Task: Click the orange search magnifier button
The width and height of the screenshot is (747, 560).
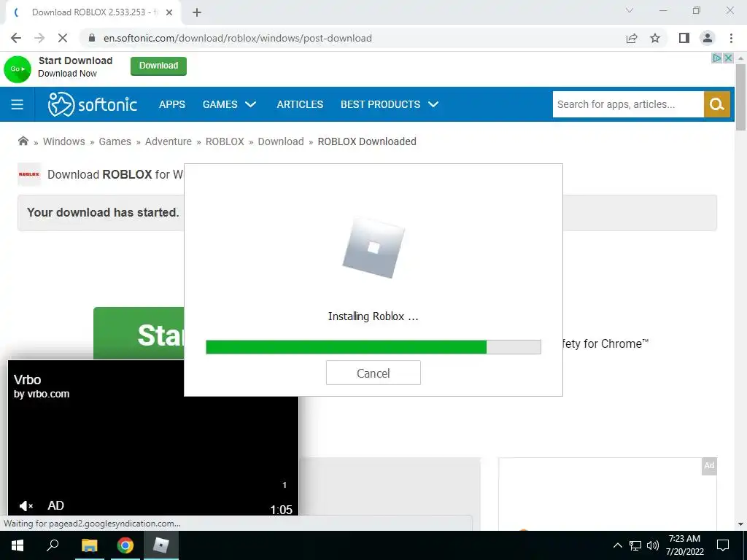Action: coord(717,104)
